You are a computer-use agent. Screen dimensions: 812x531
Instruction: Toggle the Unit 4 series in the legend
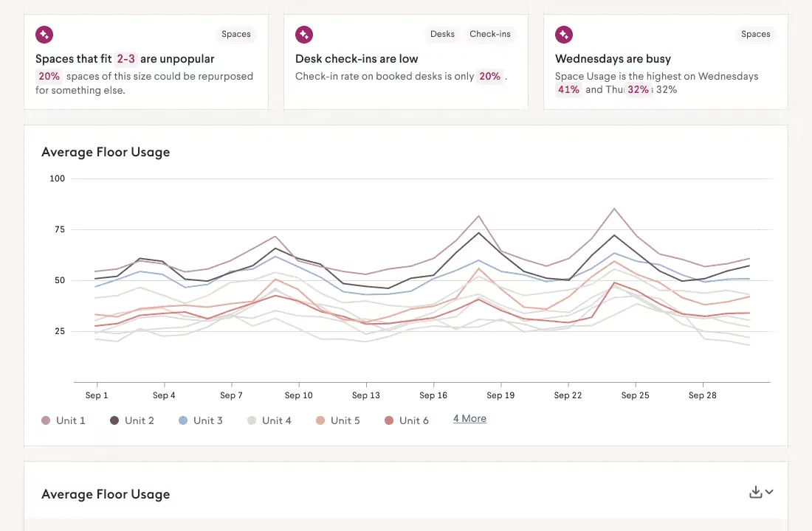click(x=269, y=421)
